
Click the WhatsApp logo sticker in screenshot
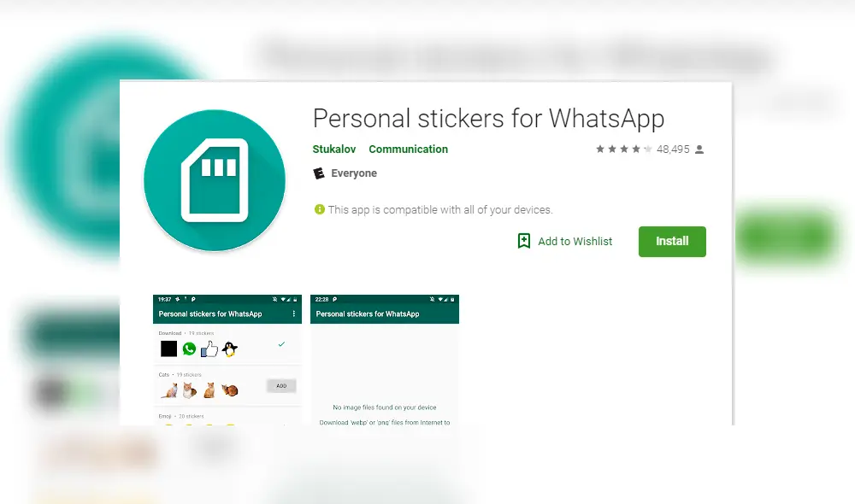(x=189, y=349)
